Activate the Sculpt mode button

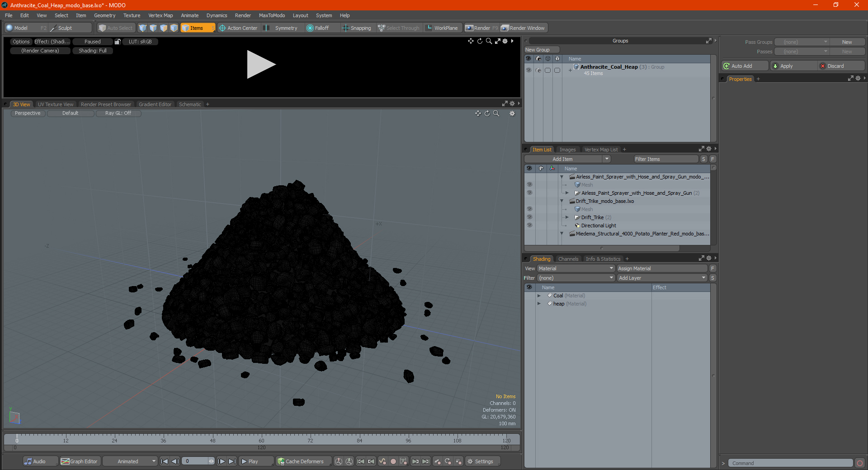coord(70,28)
